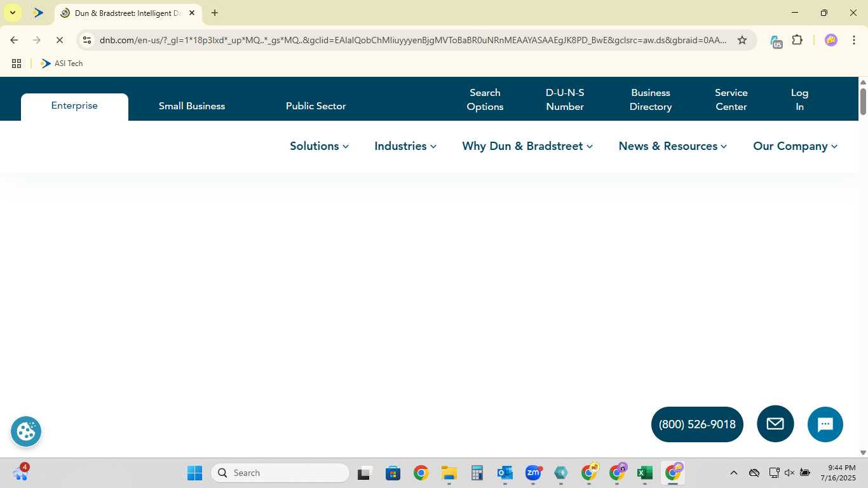Switch to the Small Business tab

click(192, 106)
